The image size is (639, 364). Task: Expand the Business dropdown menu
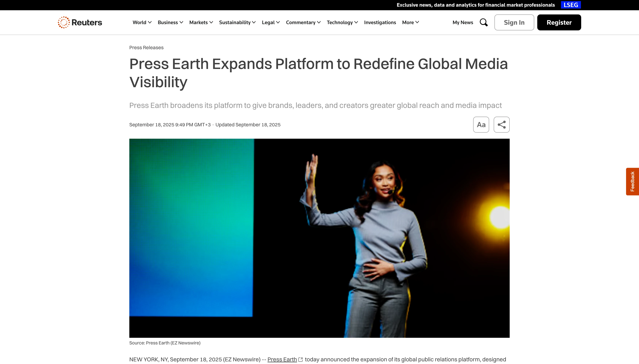click(x=170, y=22)
